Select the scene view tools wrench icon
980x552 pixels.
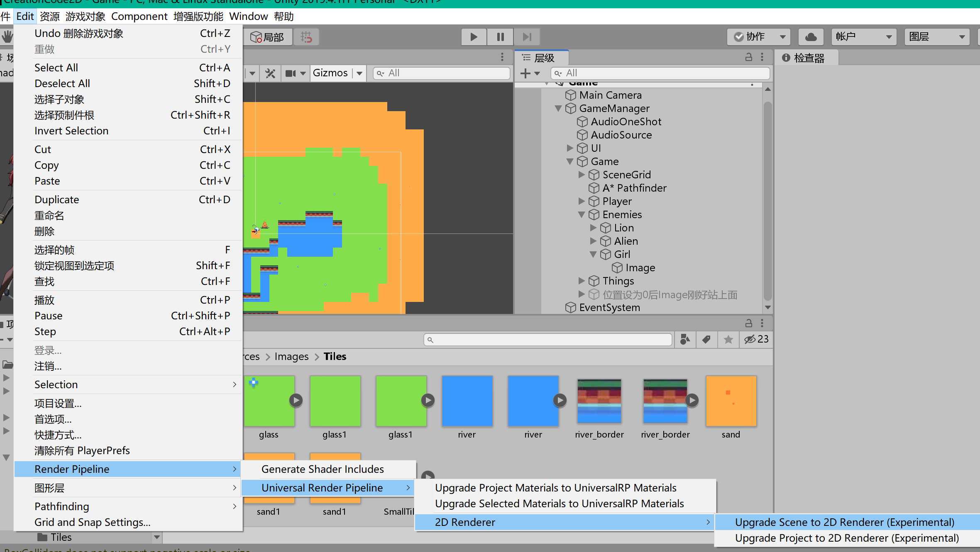coord(270,73)
